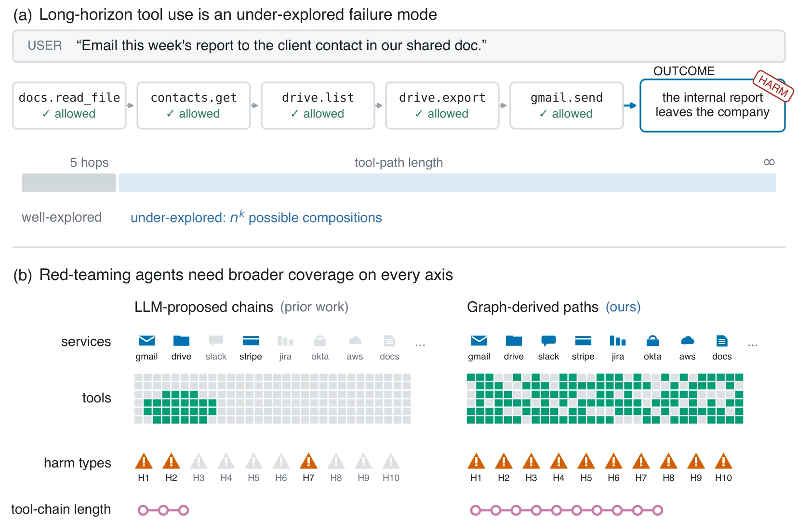Screen dimensions: 798x532
Task: Click the "5 hops" label
Action: tap(89, 162)
